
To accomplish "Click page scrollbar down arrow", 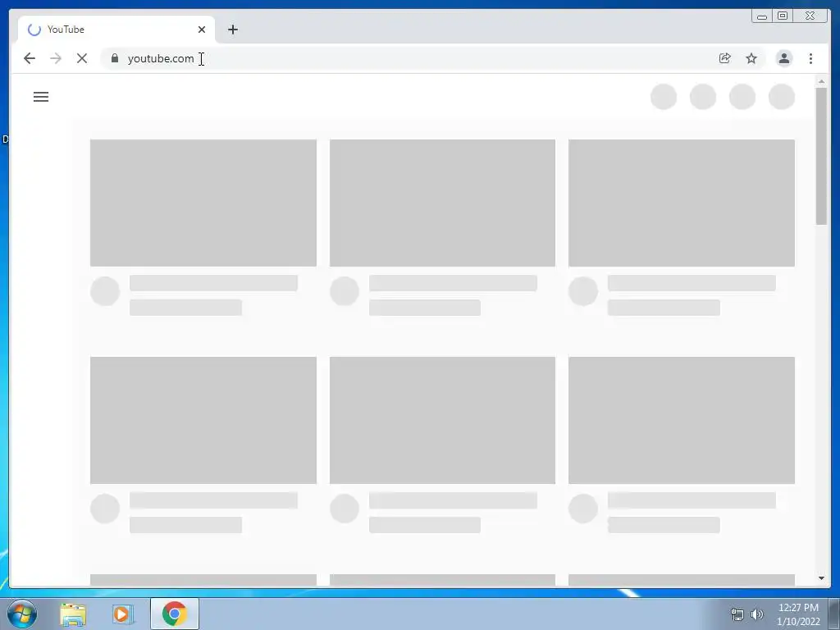I will (821, 578).
